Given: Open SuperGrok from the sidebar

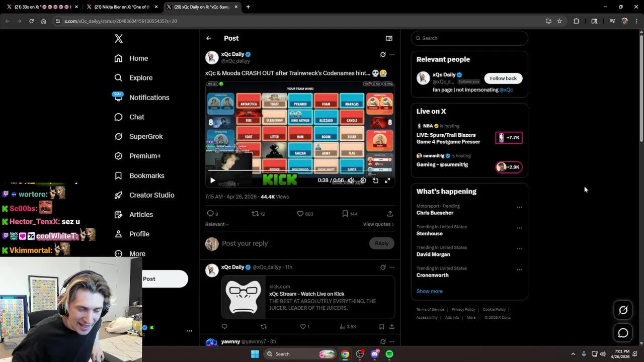Looking at the screenshot, I should [x=138, y=136].
